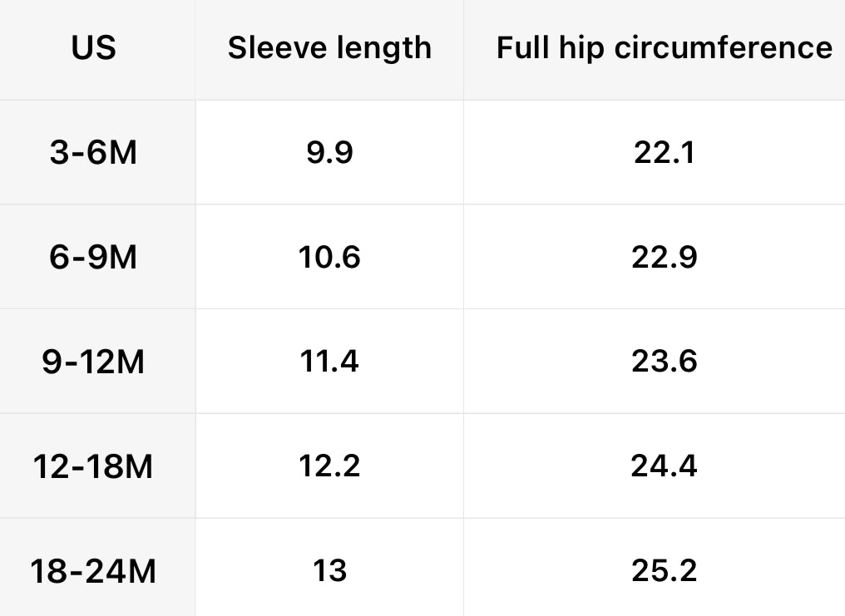The width and height of the screenshot is (845, 616).
Task: Click the 22.9 hip circumference value
Action: [x=664, y=258]
